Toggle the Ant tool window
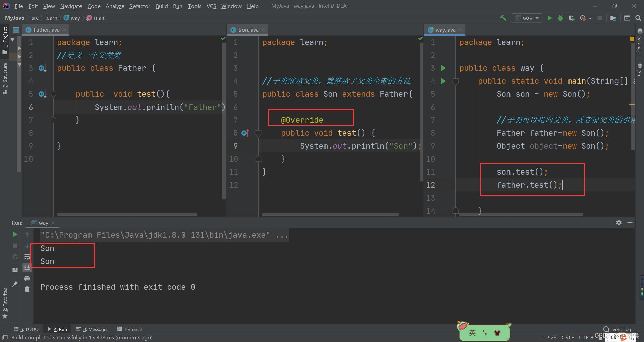Image resolution: width=644 pixels, height=342 pixels. 639,70
